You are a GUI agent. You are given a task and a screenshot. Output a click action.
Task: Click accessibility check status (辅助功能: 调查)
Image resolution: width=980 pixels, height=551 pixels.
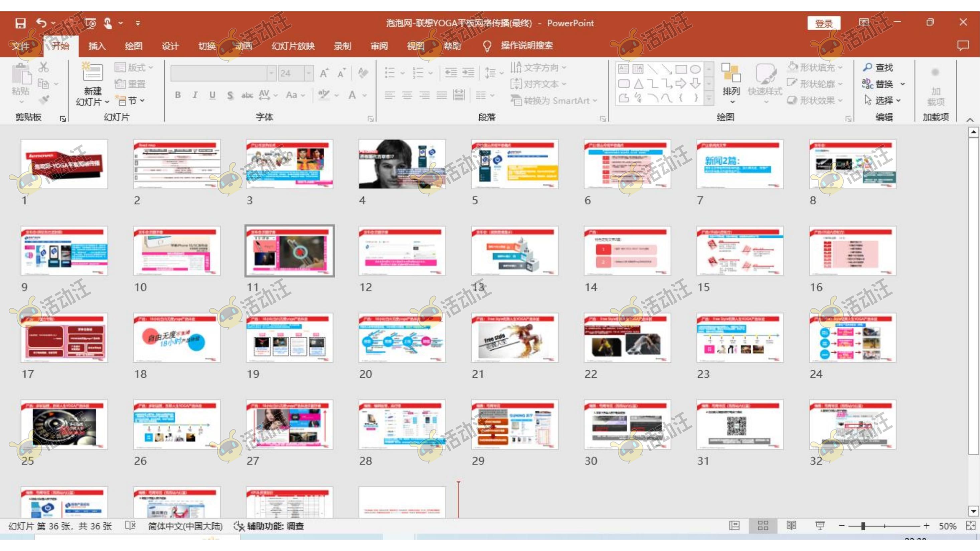[x=269, y=526]
